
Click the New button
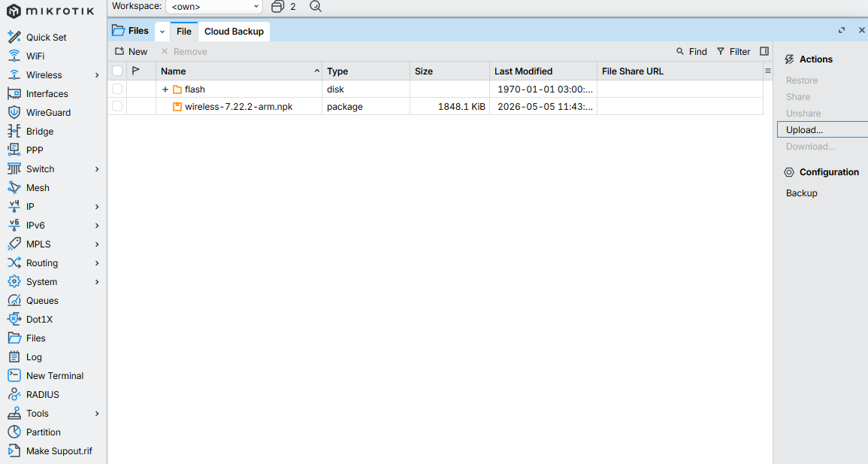pos(132,51)
